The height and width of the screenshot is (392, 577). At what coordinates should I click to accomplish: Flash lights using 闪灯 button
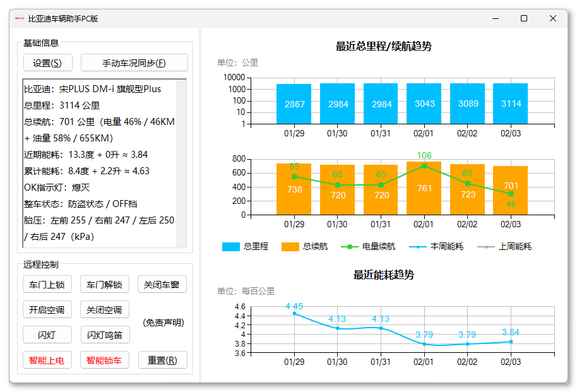47,335
